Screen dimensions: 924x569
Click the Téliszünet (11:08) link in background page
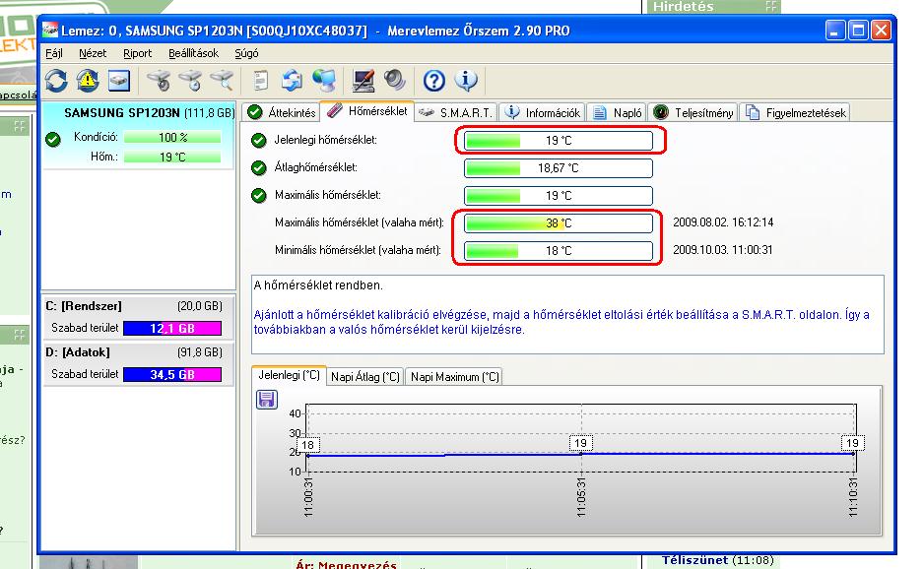point(717,560)
